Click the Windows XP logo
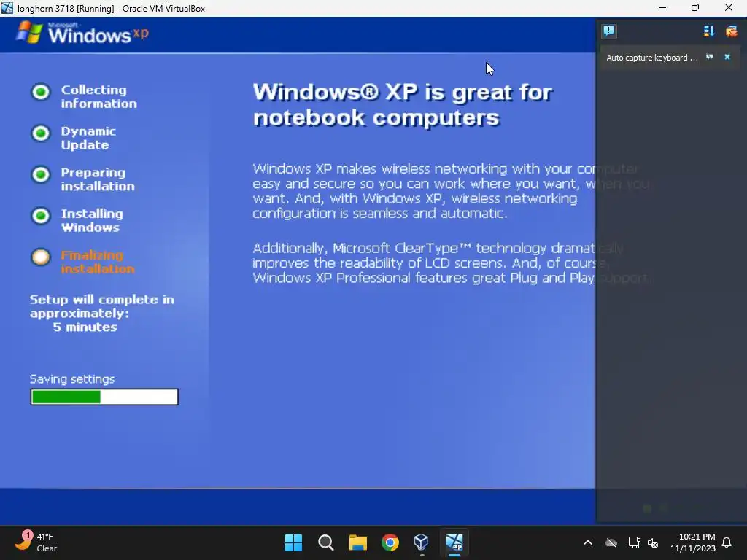The image size is (747, 560). coord(82,34)
